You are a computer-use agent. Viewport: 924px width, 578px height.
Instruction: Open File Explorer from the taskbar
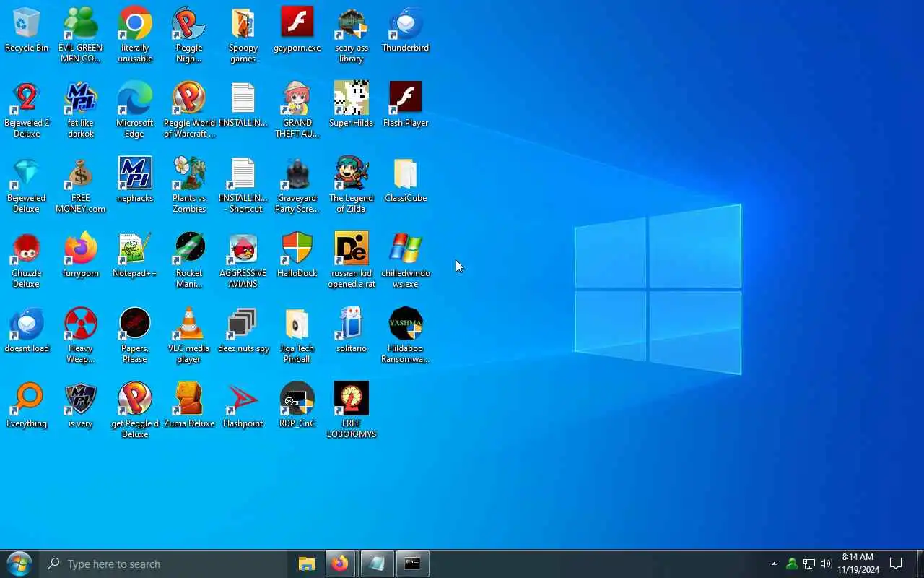[x=307, y=564]
